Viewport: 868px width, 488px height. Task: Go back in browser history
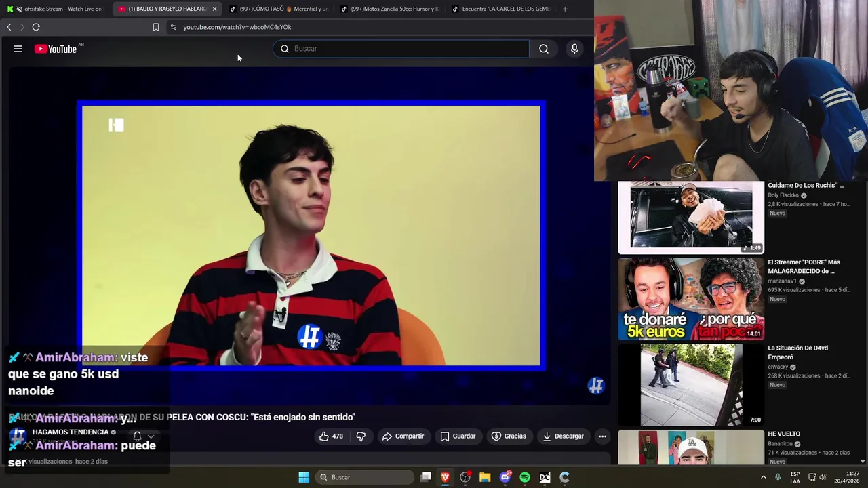point(9,27)
